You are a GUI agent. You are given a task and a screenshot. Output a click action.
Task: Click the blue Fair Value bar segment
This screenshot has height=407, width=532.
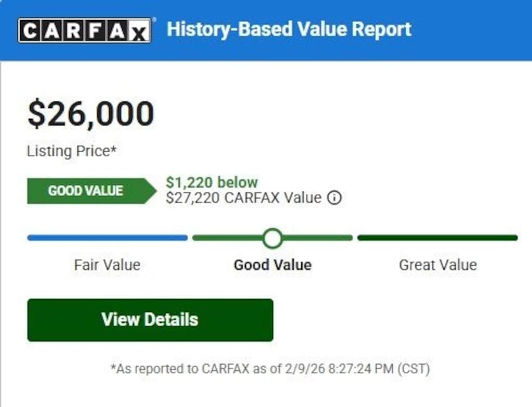[107, 238]
